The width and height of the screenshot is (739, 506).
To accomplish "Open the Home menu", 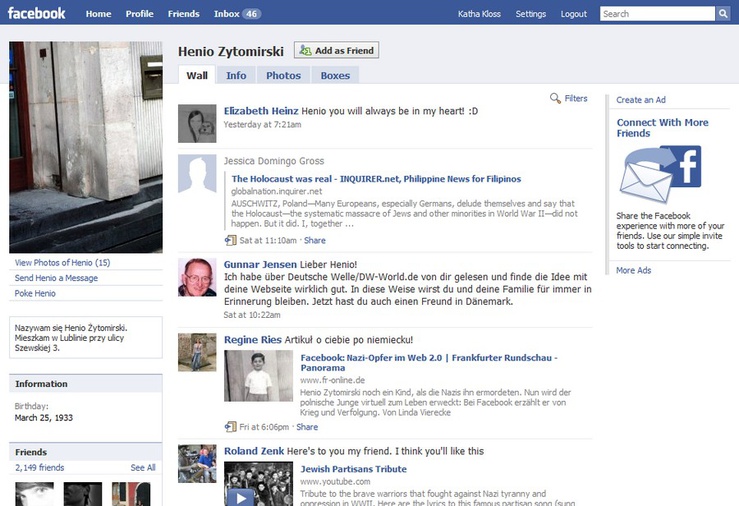I will (x=99, y=14).
